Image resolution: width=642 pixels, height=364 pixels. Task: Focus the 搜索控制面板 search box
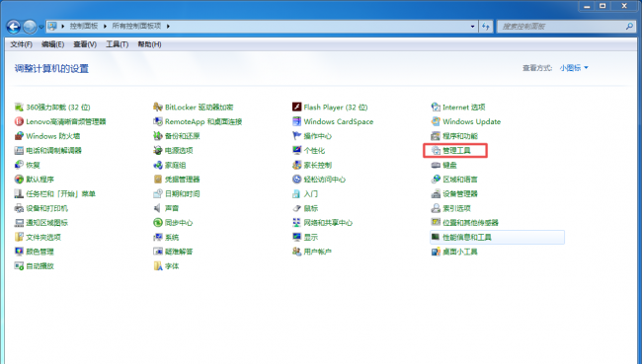point(567,27)
